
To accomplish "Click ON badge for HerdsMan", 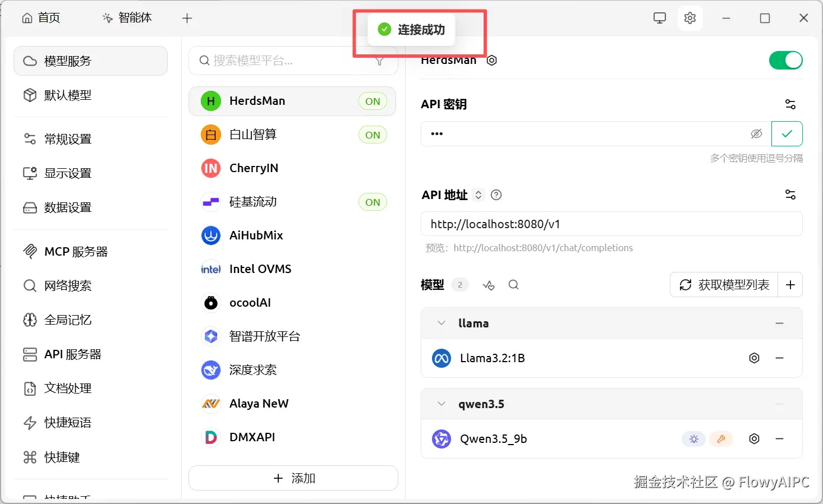I will [x=373, y=101].
